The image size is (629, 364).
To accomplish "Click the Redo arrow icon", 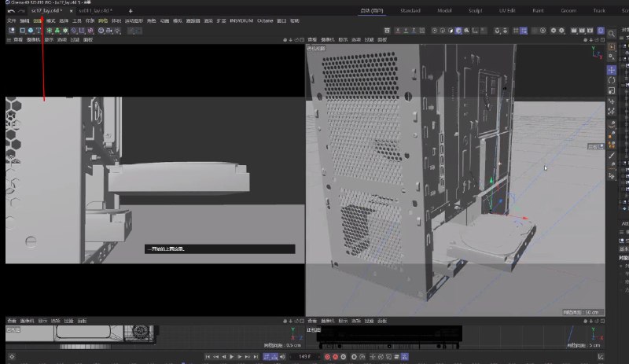I will 22,11.
